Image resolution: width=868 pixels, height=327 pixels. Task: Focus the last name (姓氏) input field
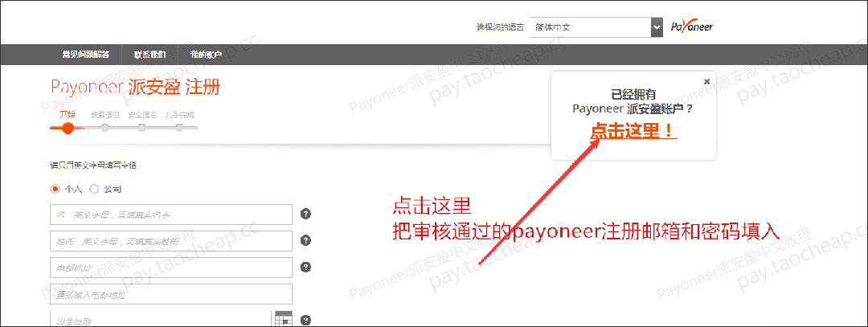171,241
